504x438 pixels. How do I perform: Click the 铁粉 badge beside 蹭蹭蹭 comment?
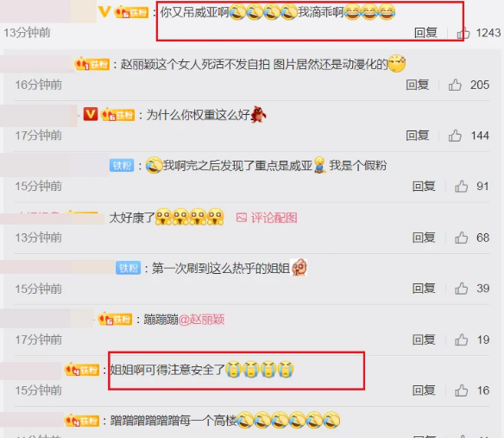pyautogui.click(x=82, y=421)
